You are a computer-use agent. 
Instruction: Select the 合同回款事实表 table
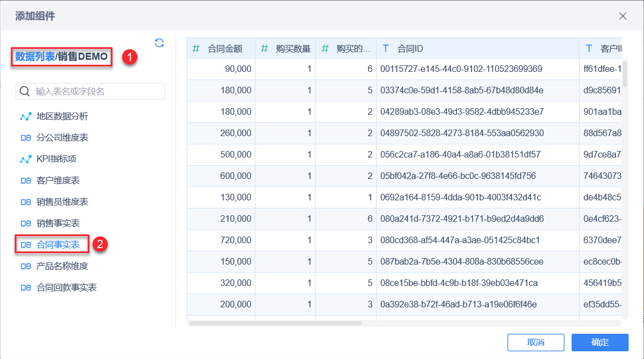pos(66,288)
